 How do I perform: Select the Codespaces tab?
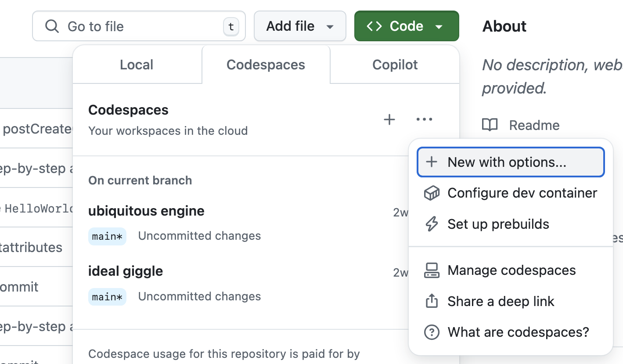coord(266,65)
